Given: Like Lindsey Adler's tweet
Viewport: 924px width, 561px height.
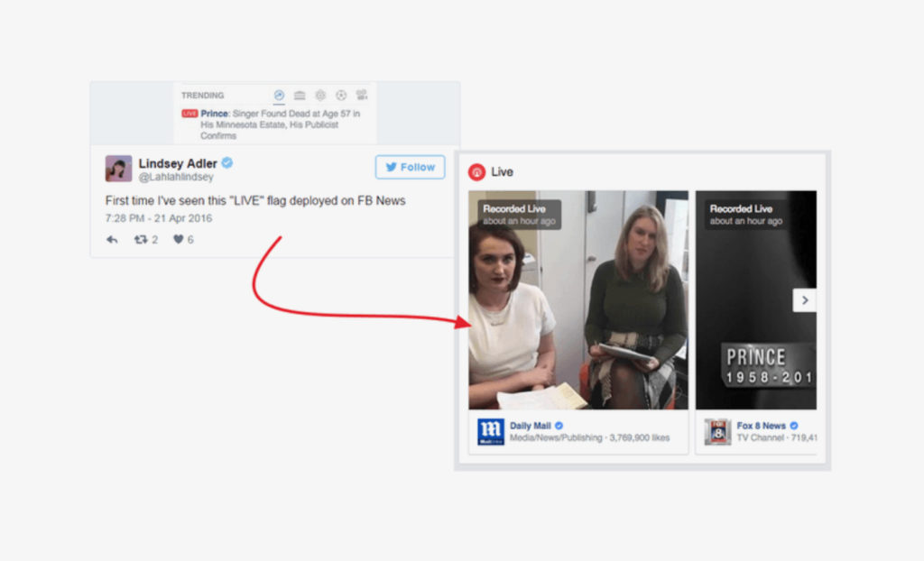Looking at the screenshot, I should click(x=178, y=239).
